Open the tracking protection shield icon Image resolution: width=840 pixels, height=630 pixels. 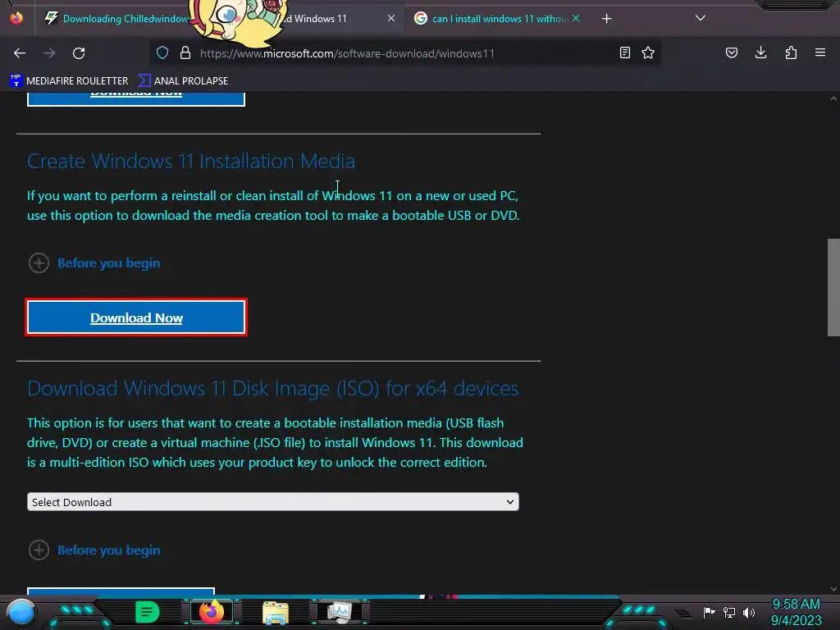[162, 52]
